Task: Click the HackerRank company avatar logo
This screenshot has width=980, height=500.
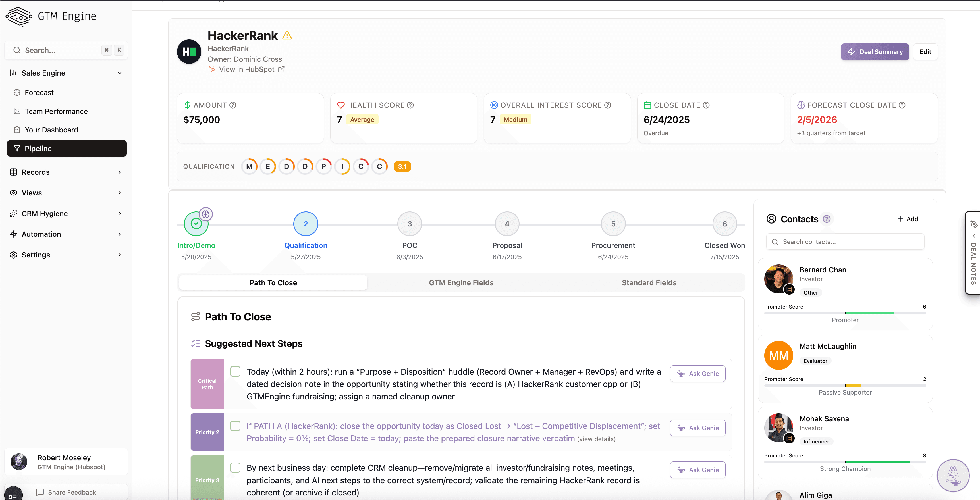Action: pyautogui.click(x=189, y=52)
